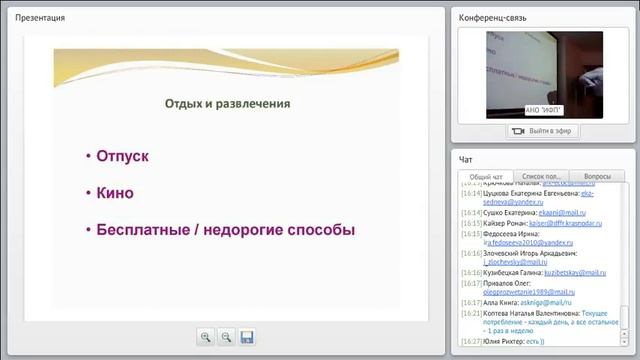Click the "Кино" bullet on the slide

115,193
